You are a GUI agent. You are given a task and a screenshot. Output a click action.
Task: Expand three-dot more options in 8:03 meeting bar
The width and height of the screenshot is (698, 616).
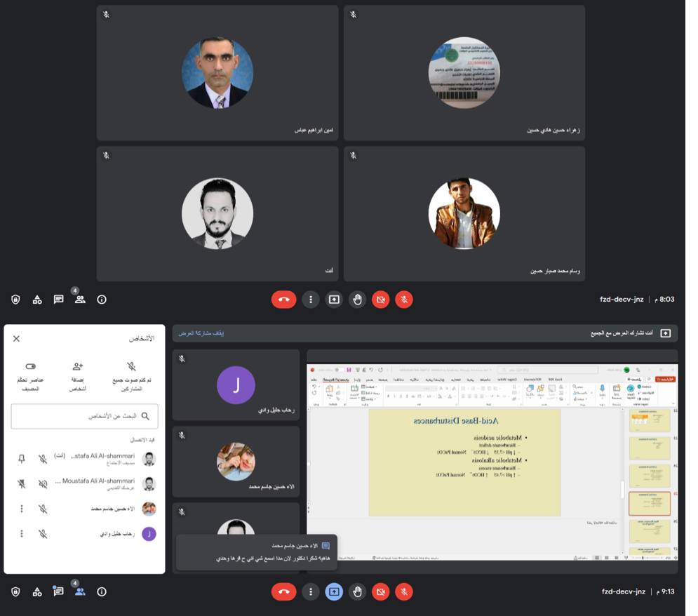point(311,300)
